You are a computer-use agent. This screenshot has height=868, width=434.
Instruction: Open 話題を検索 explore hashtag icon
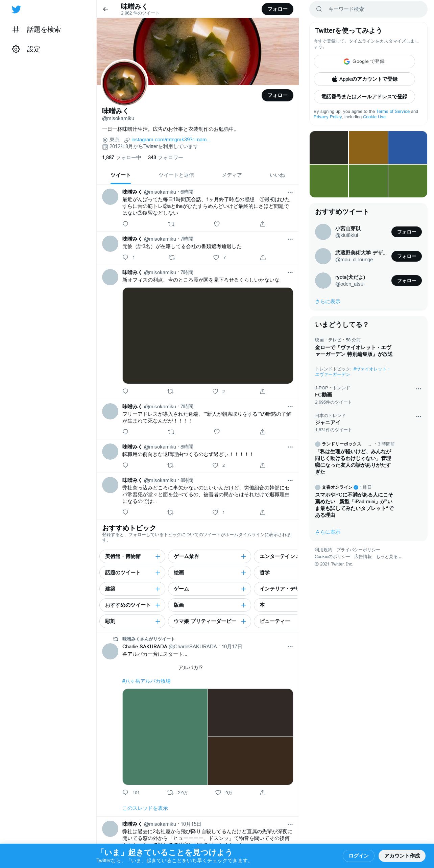(16, 29)
